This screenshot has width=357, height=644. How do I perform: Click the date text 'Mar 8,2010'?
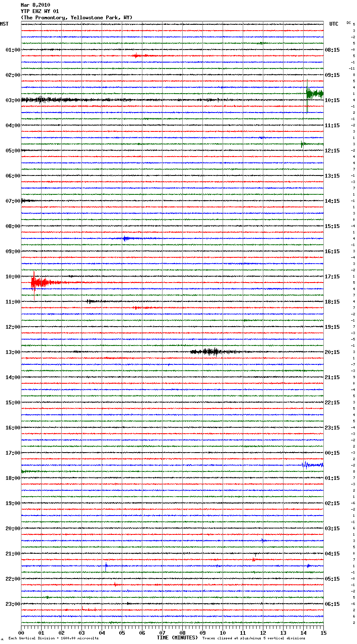35,5
